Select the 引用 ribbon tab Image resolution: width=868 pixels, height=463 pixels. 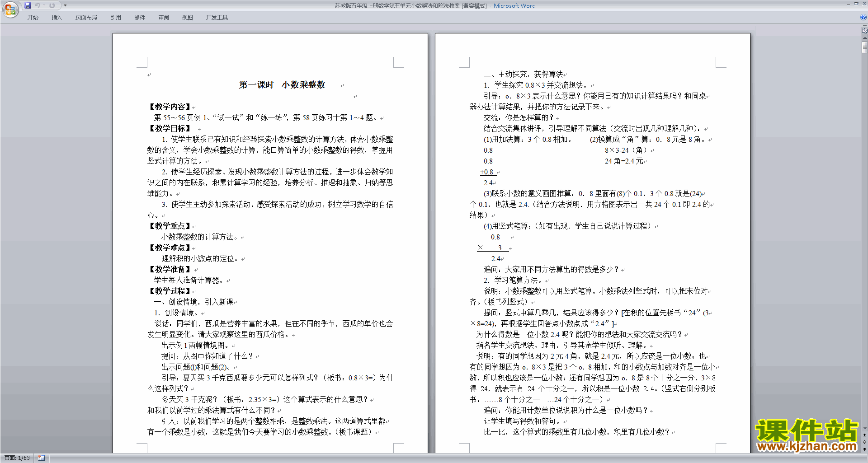(116, 18)
